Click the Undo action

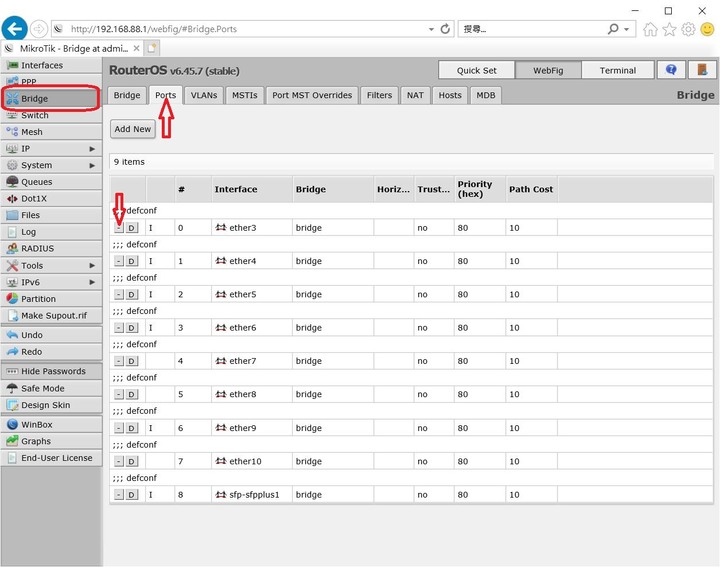(x=51, y=335)
